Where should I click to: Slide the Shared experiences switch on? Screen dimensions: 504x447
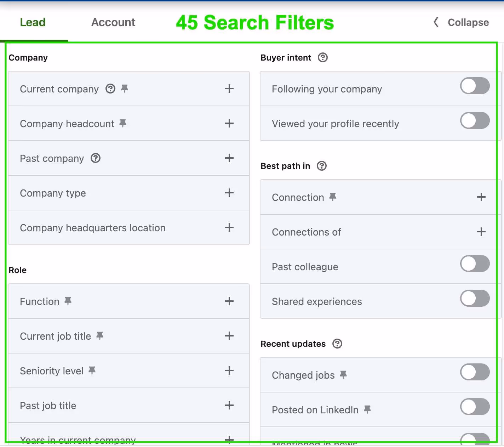coord(475,298)
